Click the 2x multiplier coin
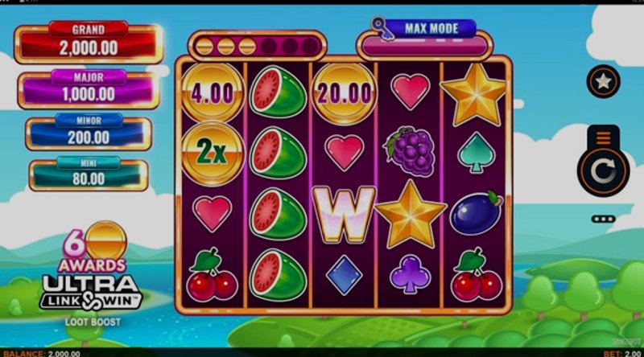644x357 pixels. [213, 154]
